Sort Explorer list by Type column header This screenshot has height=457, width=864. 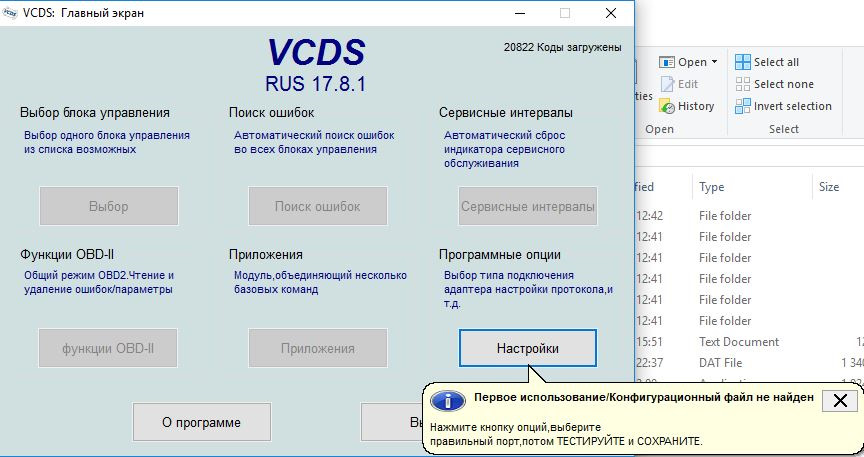click(x=752, y=187)
